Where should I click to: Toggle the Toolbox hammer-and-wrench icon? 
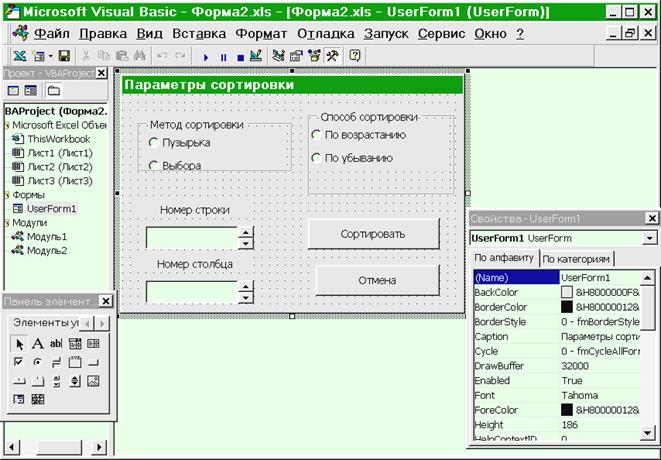[x=332, y=56]
